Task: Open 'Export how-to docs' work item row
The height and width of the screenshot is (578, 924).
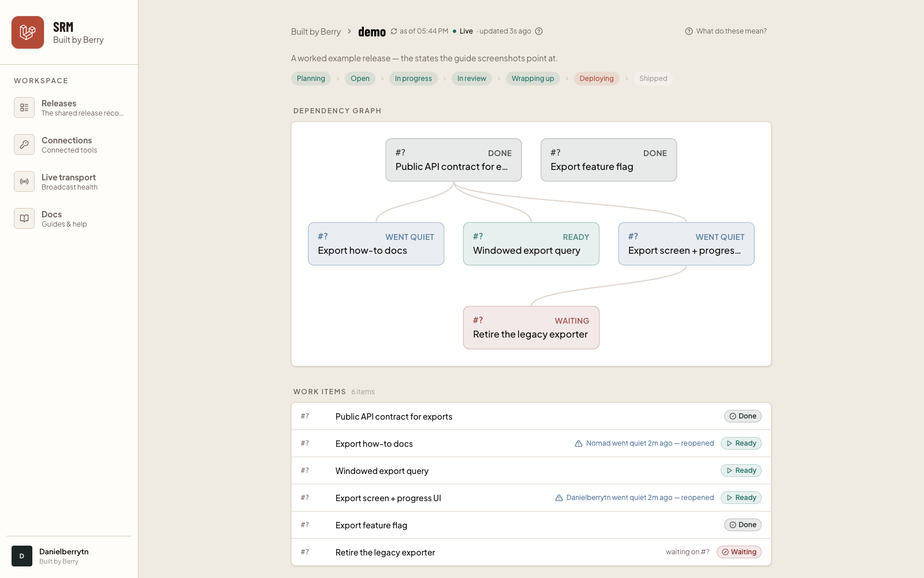Action: pos(531,443)
